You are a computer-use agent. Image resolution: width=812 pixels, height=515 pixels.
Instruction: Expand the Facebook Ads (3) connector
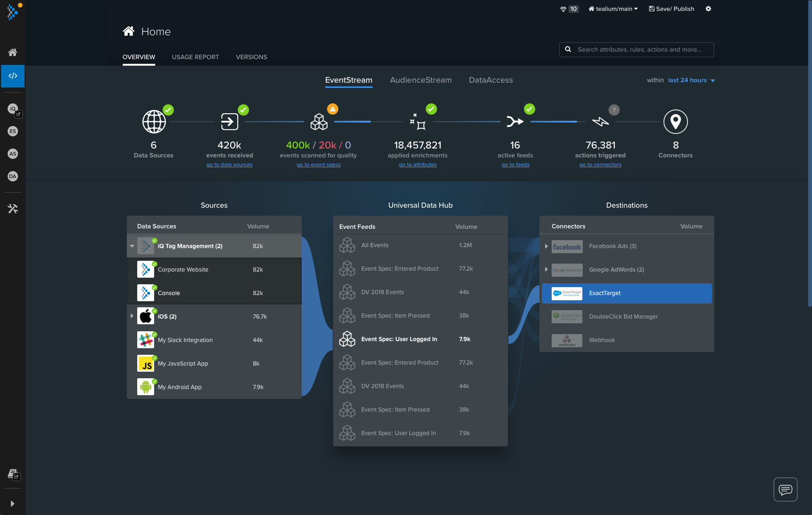[547, 246]
